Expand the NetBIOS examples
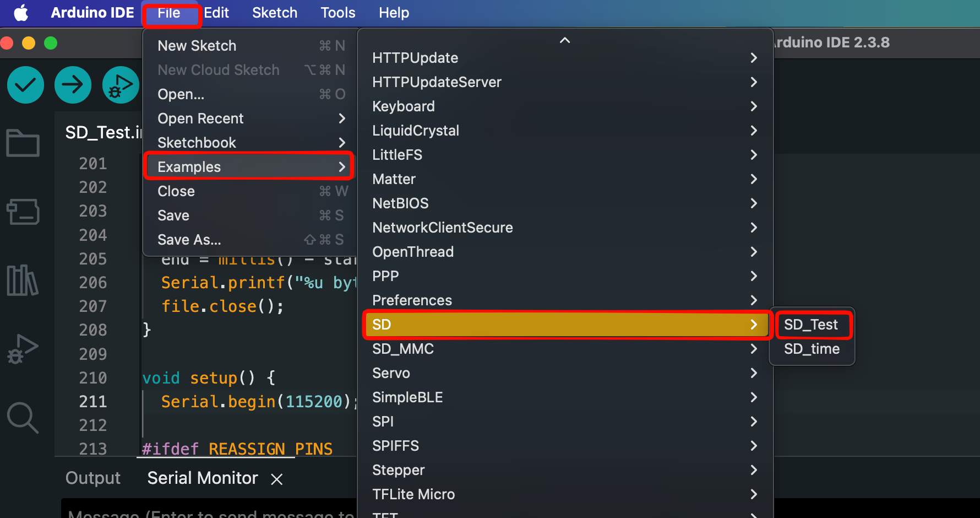 [565, 203]
